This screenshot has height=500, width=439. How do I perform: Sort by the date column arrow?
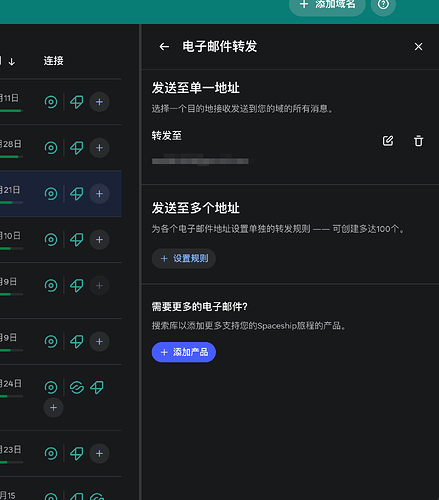click(x=12, y=61)
